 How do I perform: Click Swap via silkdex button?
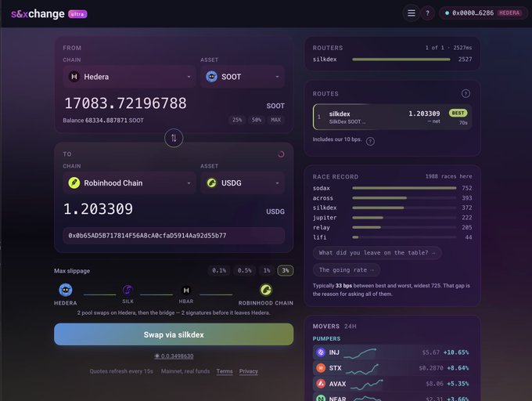click(x=174, y=334)
